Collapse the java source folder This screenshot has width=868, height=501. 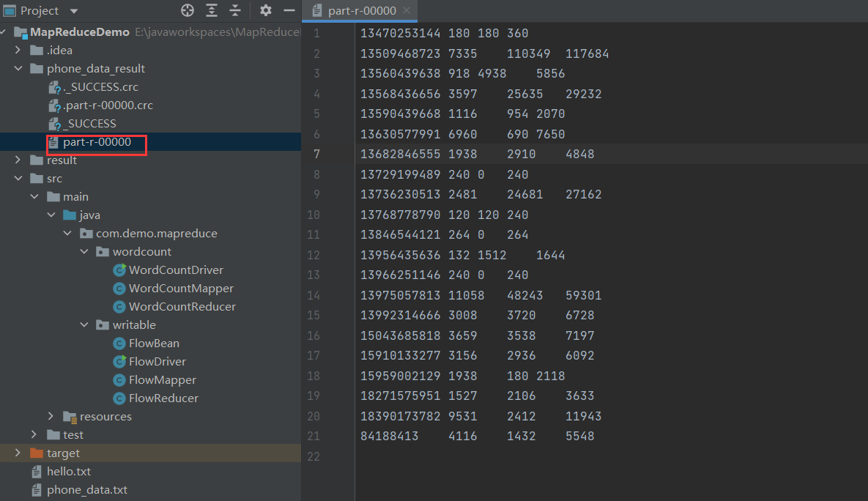(x=51, y=215)
